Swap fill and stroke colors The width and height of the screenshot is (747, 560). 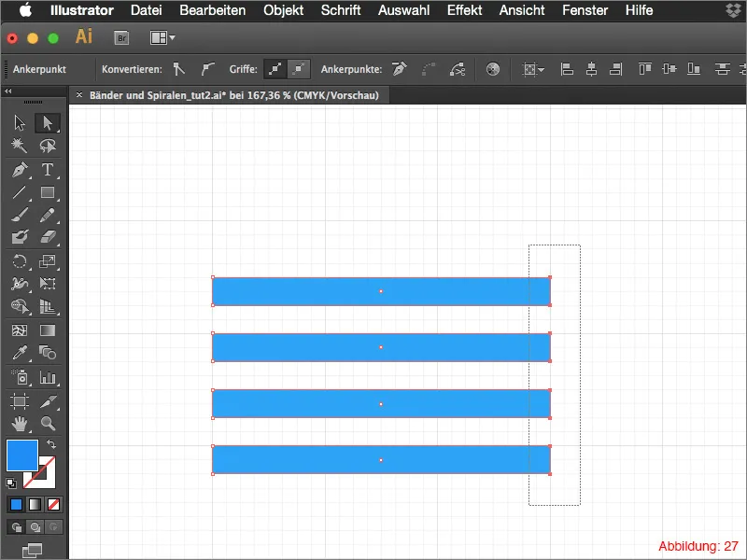51,444
